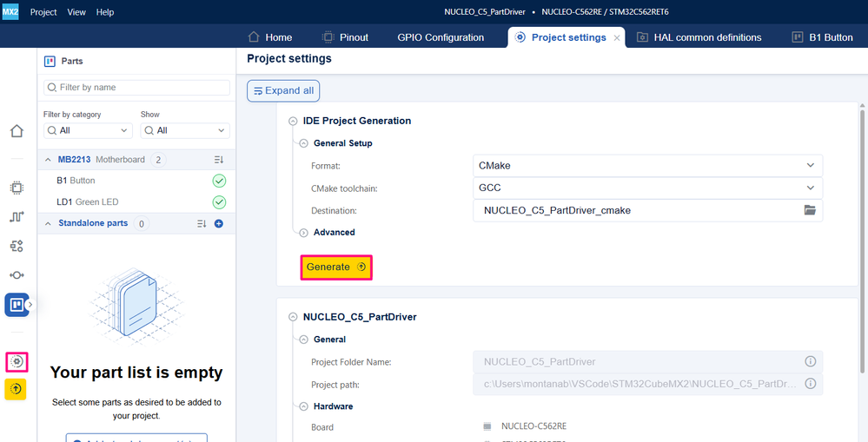
Task: Click the yellow generate icon in sidebar
Action: click(x=16, y=389)
